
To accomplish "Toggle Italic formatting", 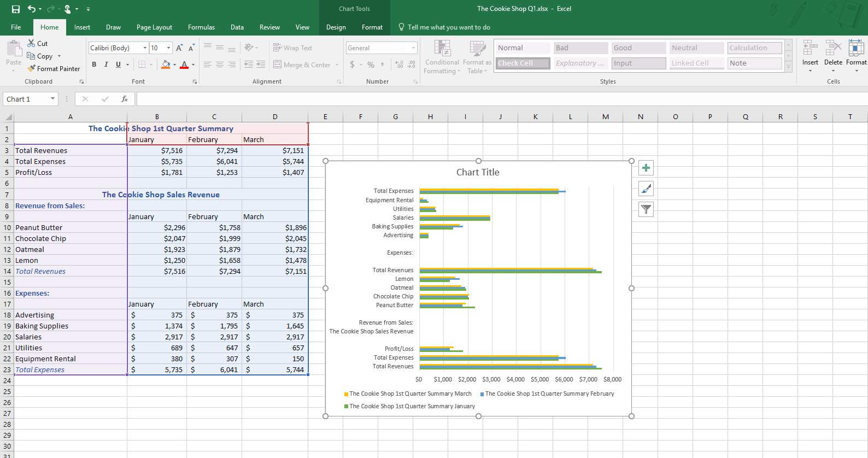I will pos(106,64).
